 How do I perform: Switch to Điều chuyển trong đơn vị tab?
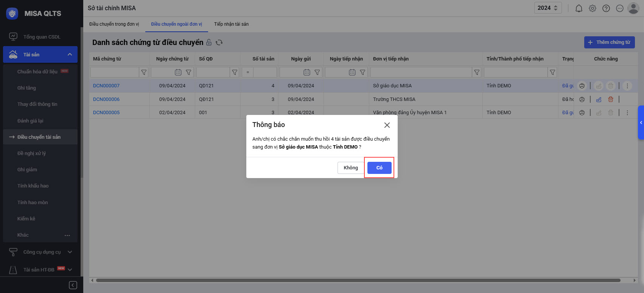tap(114, 24)
